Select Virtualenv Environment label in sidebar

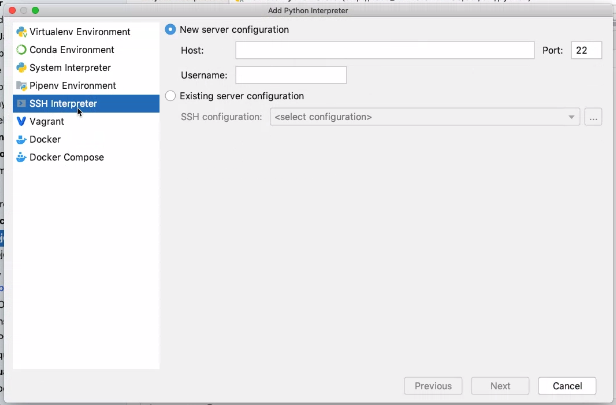pyautogui.click(x=80, y=32)
